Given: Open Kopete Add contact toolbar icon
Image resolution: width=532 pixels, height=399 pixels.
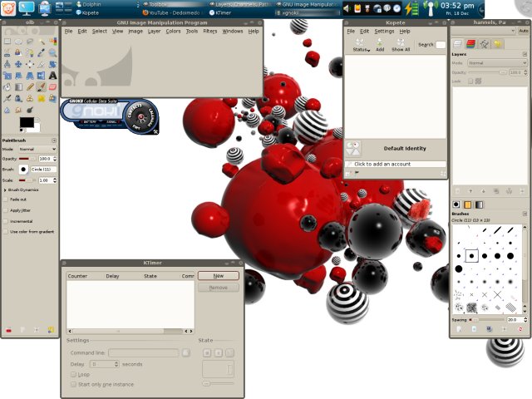Looking at the screenshot, I should (x=380, y=45).
